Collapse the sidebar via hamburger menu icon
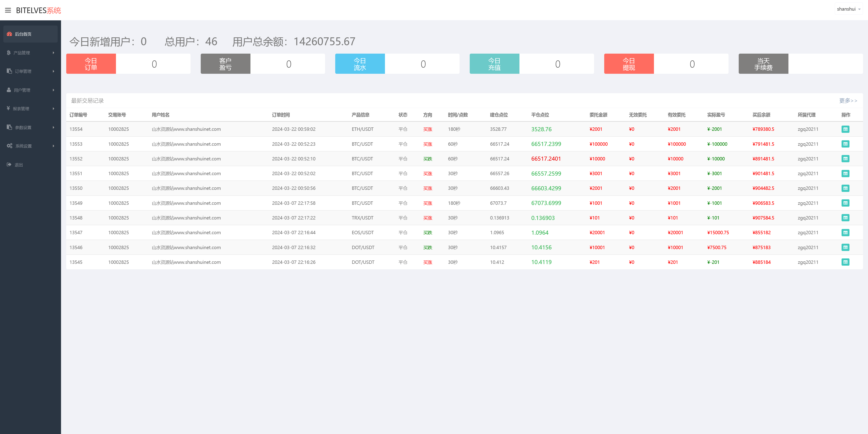 click(x=8, y=10)
